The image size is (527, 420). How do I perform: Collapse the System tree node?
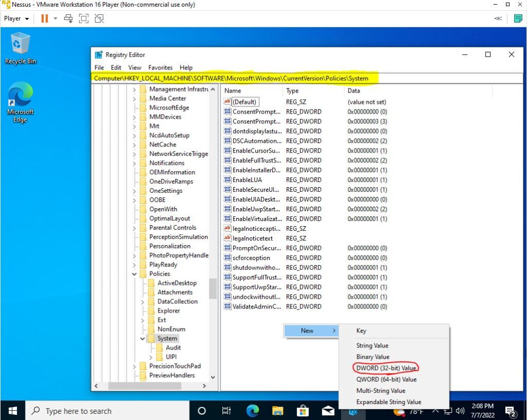click(143, 338)
